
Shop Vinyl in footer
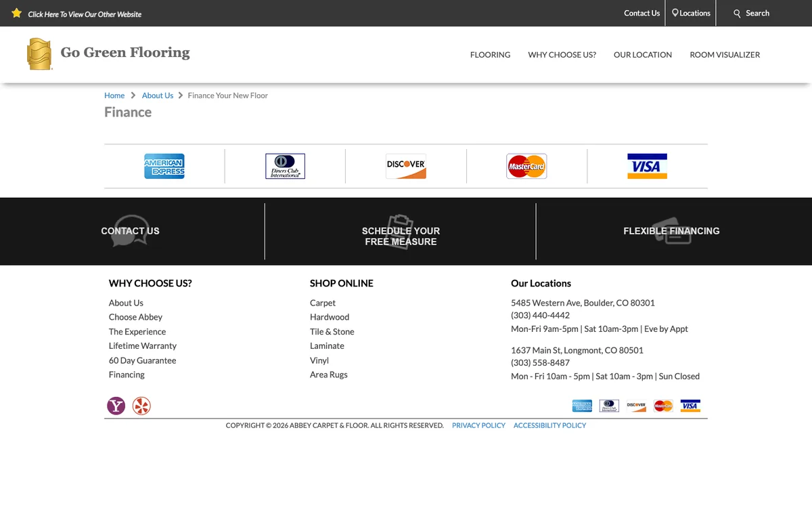[x=319, y=360]
